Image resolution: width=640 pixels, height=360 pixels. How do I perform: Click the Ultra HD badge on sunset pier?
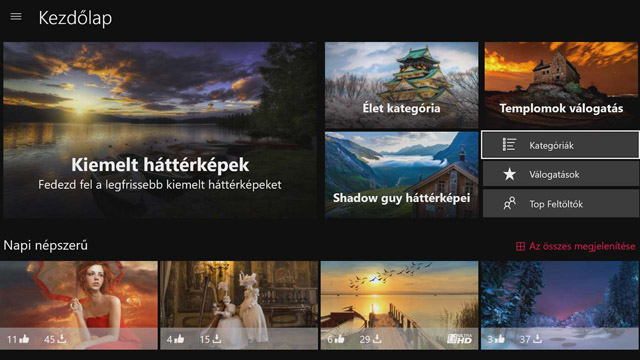pos(460,338)
